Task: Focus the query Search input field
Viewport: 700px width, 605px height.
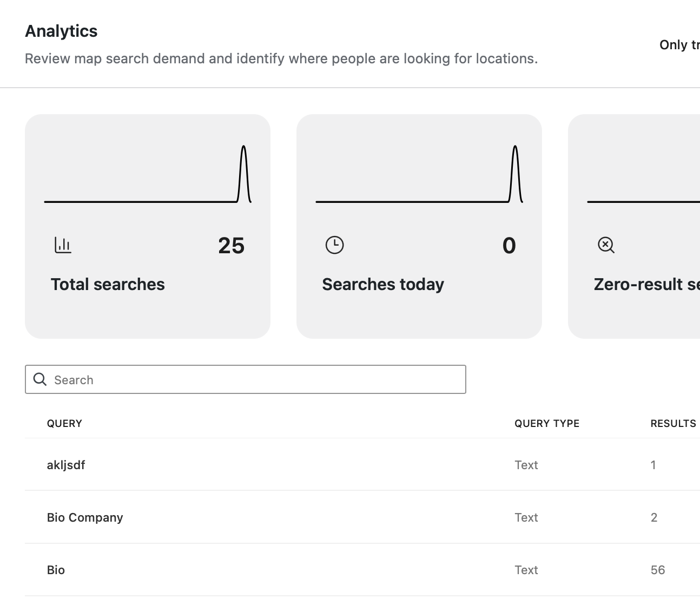Action: (254, 379)
